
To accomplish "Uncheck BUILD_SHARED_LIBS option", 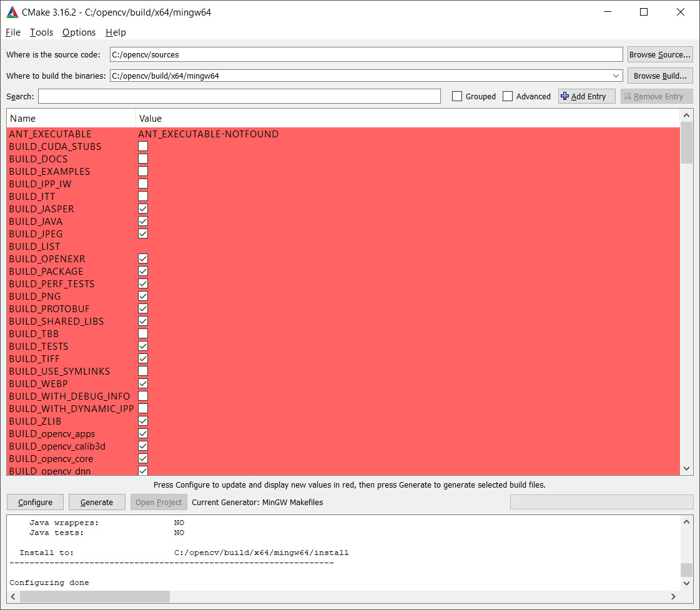I will pyautogui.click(x=143, y=322).
